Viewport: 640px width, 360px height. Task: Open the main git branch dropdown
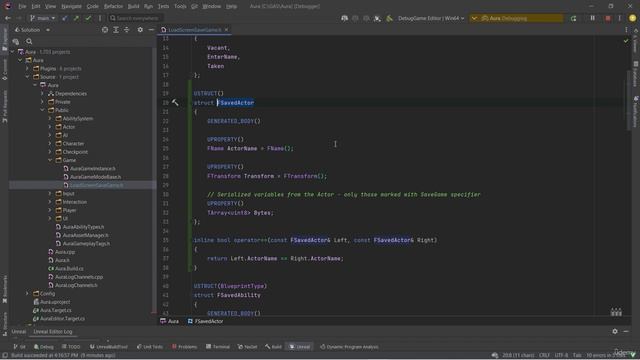tap(43, 18)
